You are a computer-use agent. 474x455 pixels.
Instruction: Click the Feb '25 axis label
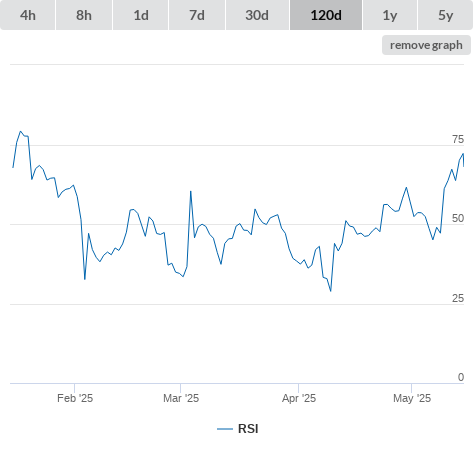[x=75, y=398]
